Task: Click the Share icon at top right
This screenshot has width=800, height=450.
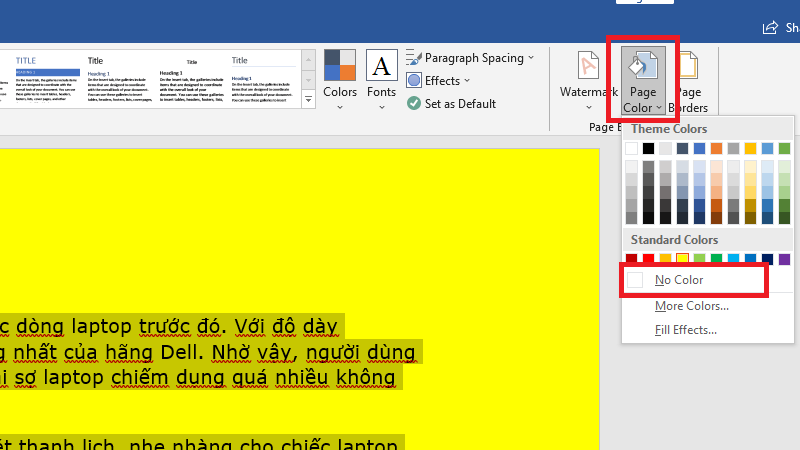Action: coord(770,28)
